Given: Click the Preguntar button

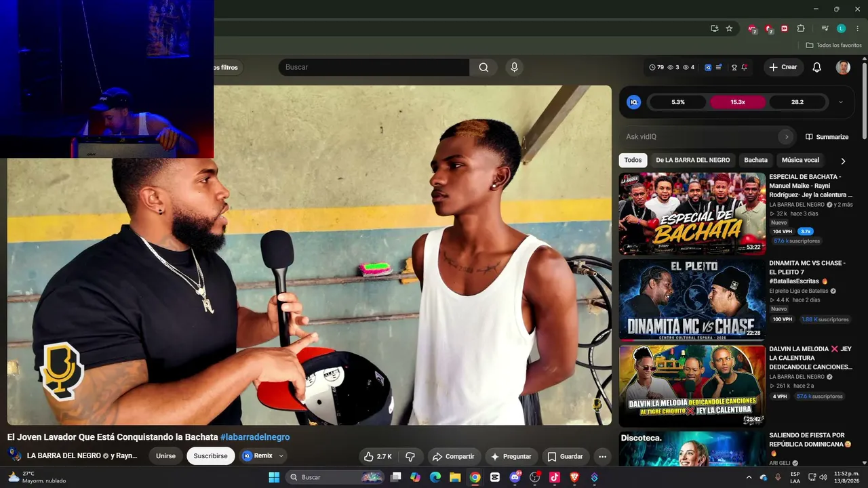Looking at the screenshot, I should click(x=511, y=456).
